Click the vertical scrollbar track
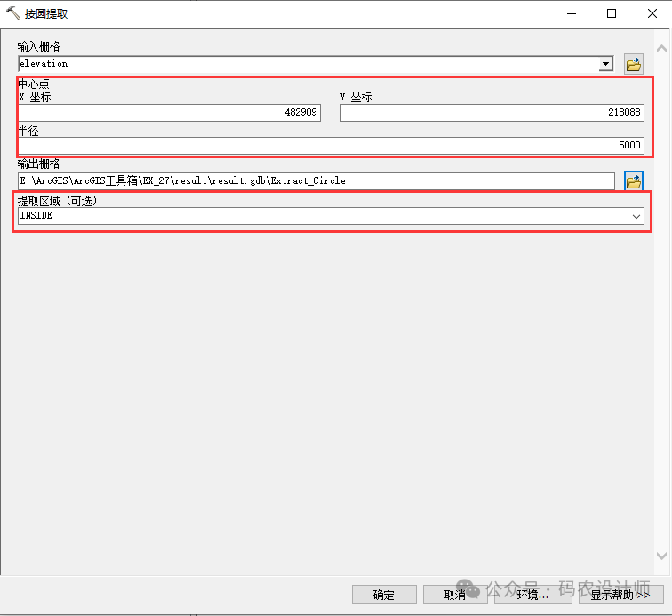This screenshot has width=672, height=616. (x=662, y=302)
